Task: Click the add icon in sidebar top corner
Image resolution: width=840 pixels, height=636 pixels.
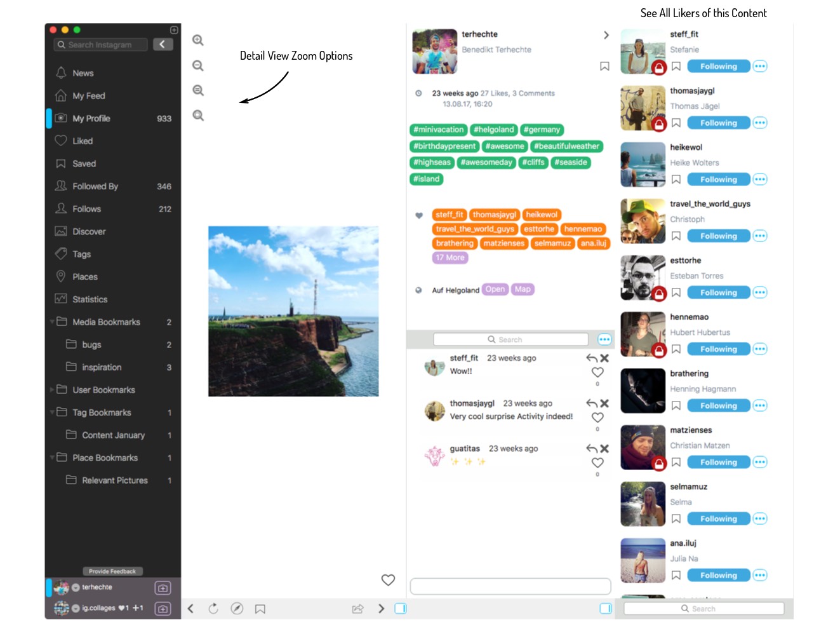Action: click(174, 30)
